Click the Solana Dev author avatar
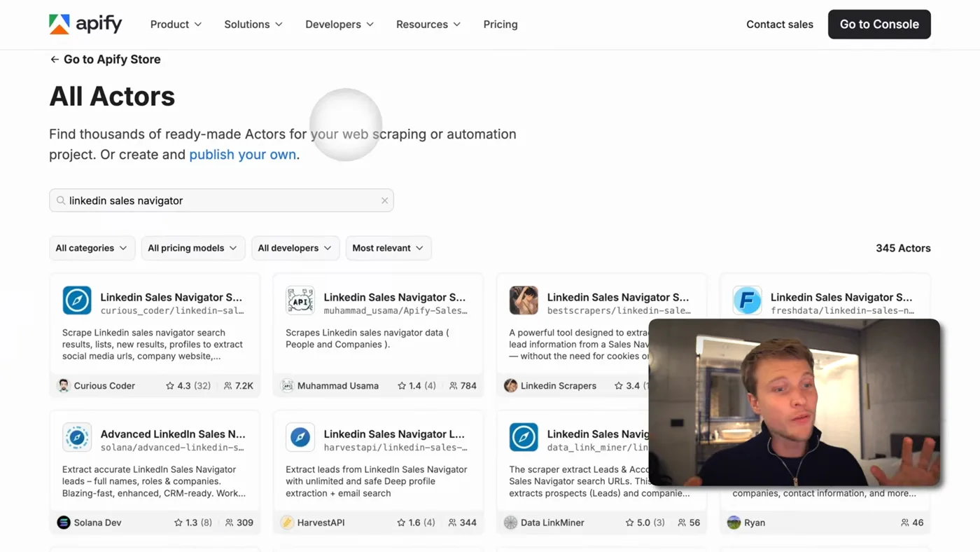The image size is (980, 552). [64, 523]
